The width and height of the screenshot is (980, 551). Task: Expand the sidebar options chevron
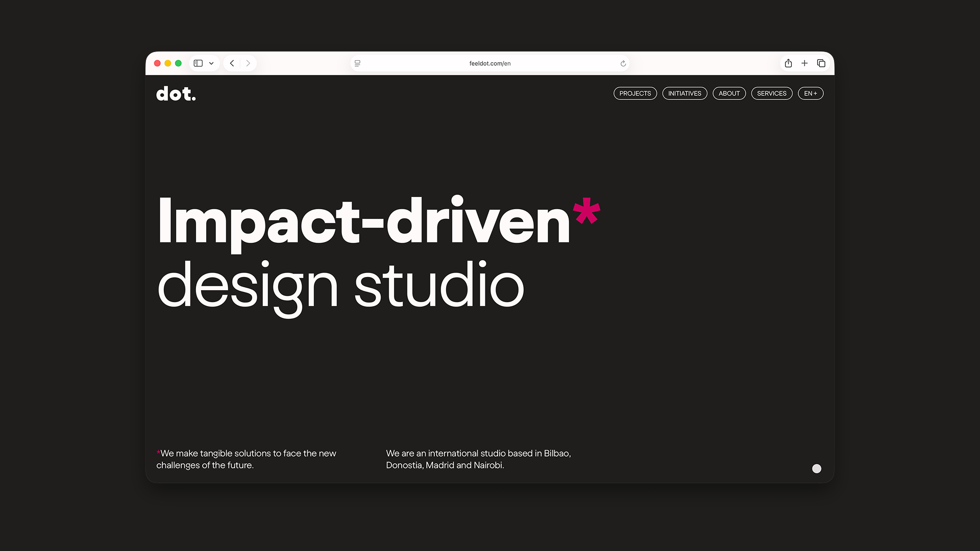(x=211, y=63)
